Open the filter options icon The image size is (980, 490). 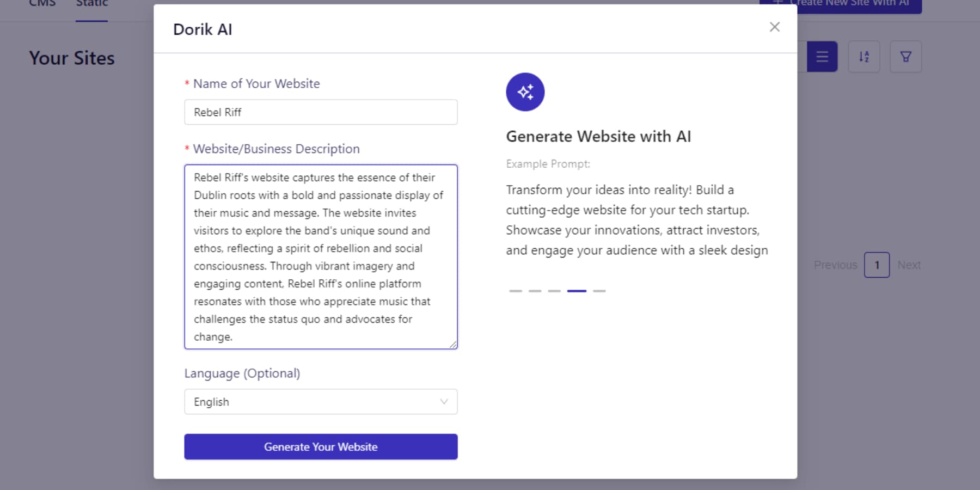coord(905,56)
